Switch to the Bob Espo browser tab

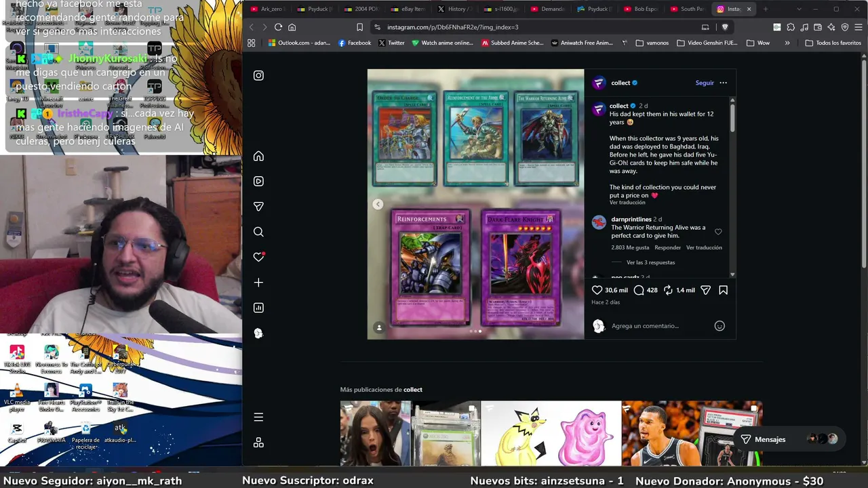tap(641, 9)
